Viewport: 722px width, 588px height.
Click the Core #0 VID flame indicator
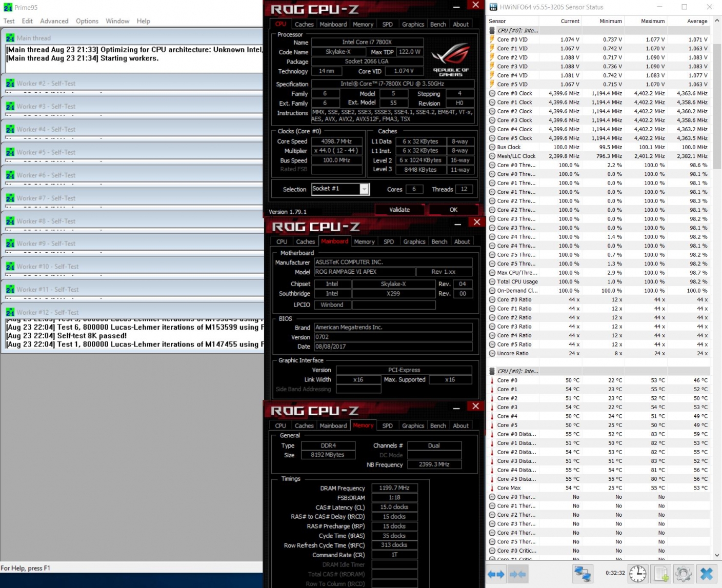tap(491, 39)
